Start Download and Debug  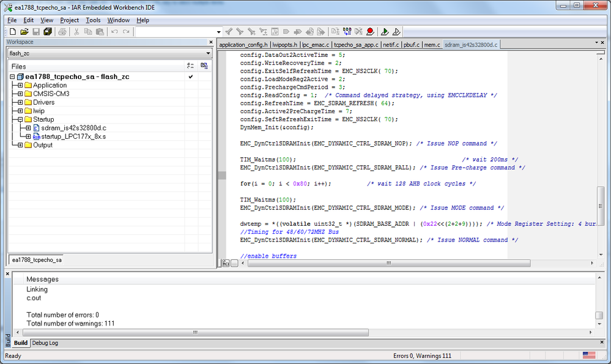click(385, 32)
